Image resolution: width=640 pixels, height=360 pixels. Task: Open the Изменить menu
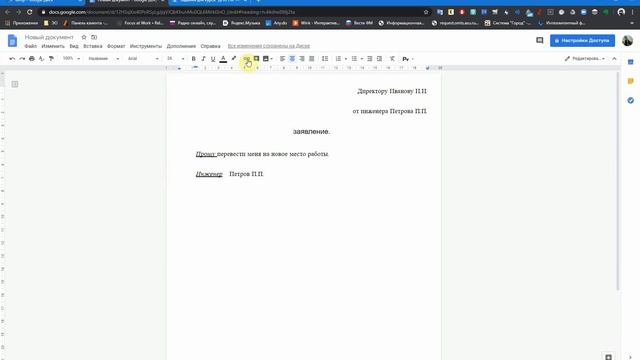click(53, 46)
